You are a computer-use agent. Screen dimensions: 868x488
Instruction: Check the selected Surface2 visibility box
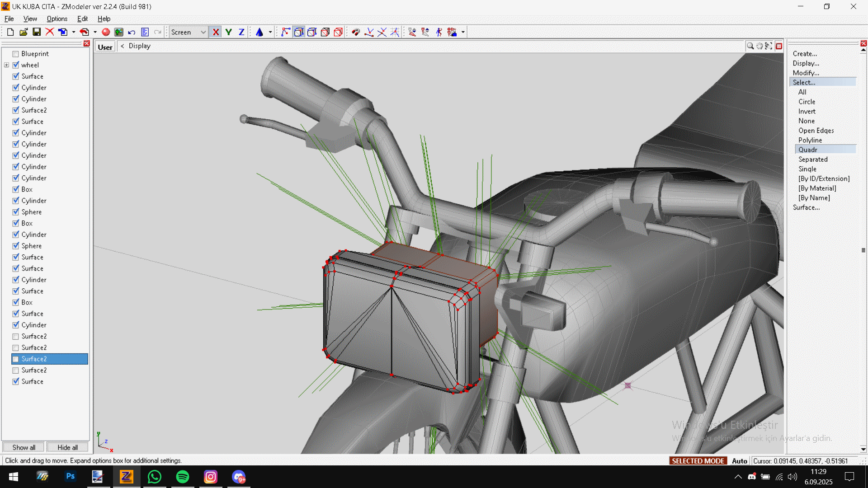(x=16, y=359)
